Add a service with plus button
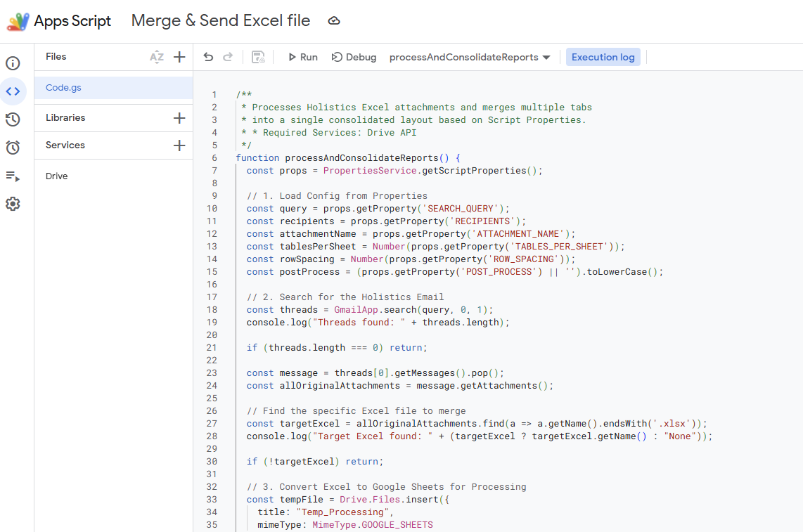The image size is (803, 532). [x=179, y=145]
